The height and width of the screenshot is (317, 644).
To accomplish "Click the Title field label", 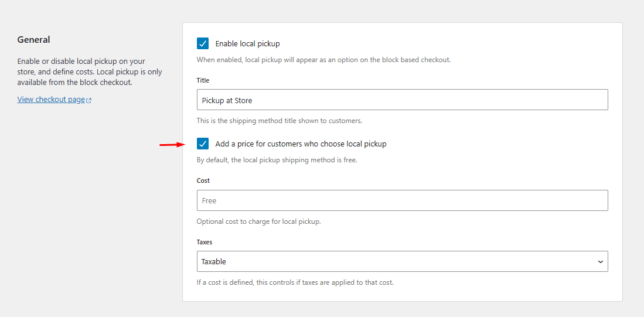I will [x=203, y=80].
